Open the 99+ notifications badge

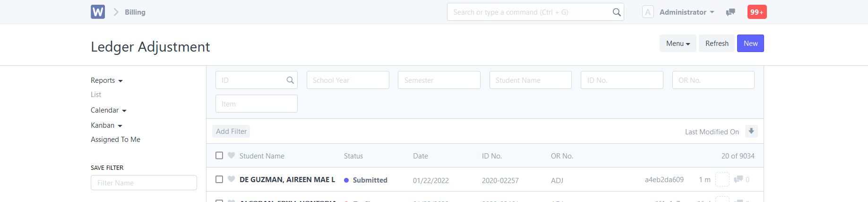coord(757,12)
